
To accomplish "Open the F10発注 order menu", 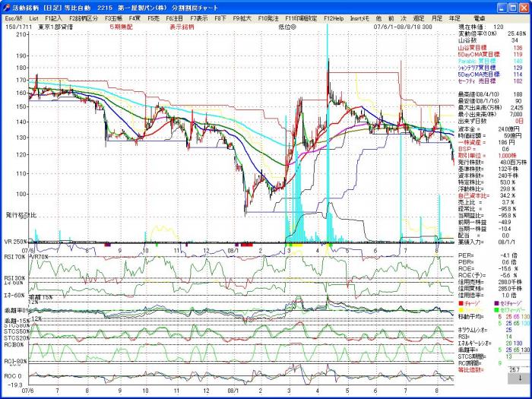I will click(268, 18).
